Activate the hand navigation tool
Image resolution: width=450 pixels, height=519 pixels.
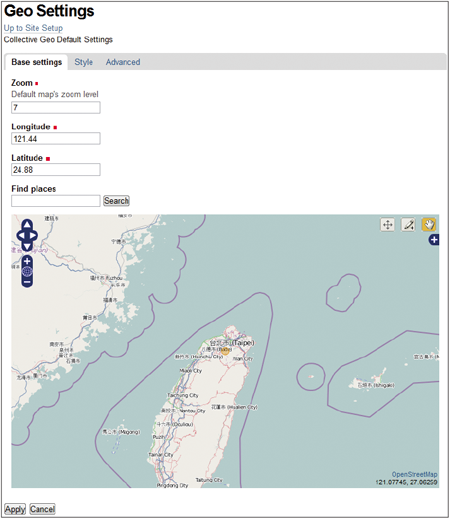click(x=429, y=225)
